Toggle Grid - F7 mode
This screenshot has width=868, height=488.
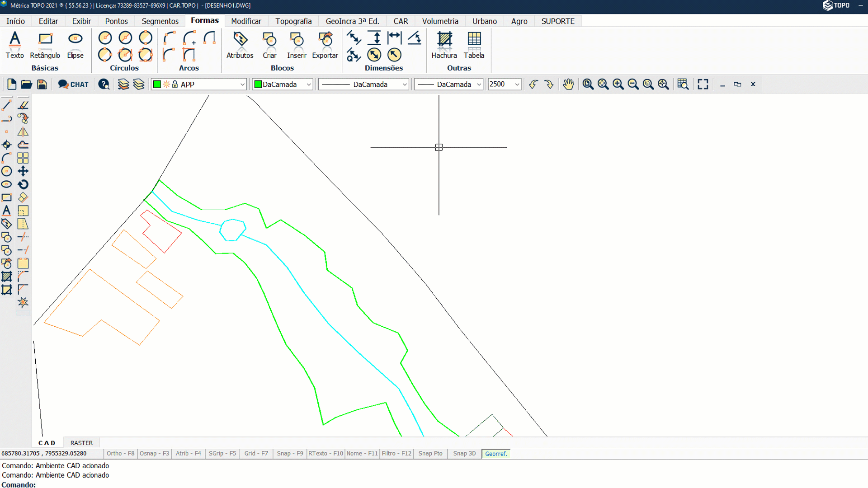point(256,453)
